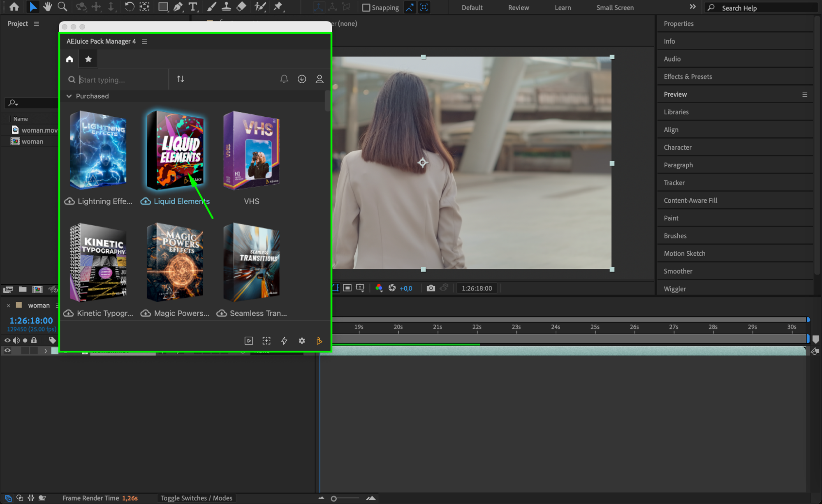Click the snapshot camera icon

(431, 288)
